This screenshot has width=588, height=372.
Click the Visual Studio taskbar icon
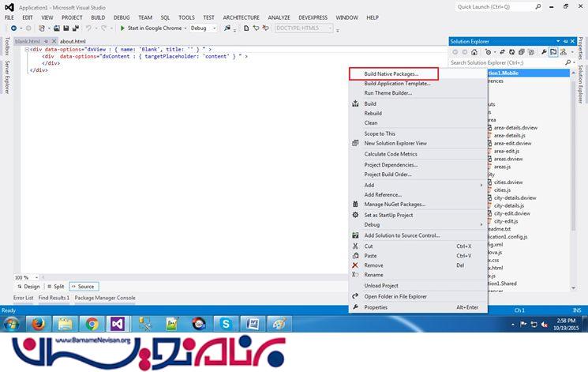(x=117, y=323)
